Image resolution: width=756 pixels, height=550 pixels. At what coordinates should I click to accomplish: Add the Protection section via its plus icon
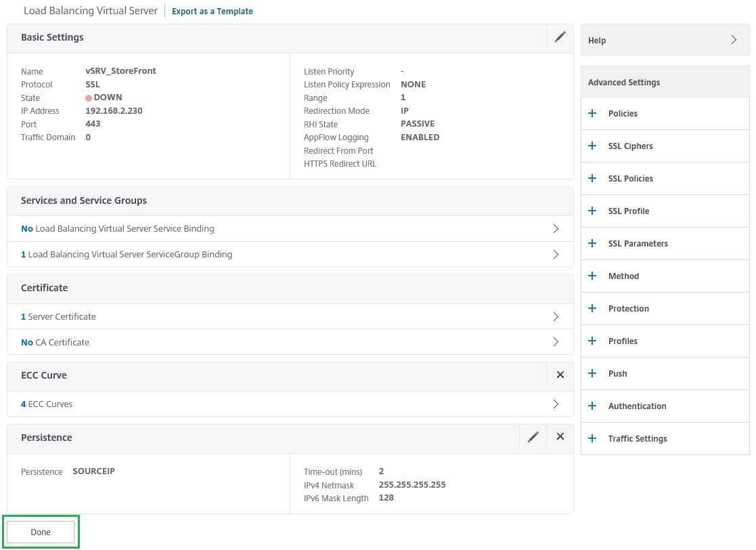pos(592,308)
